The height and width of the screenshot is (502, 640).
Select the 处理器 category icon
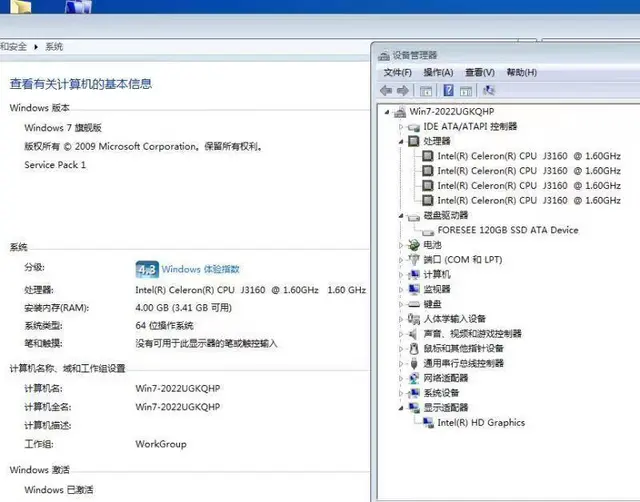click(414, 141)
